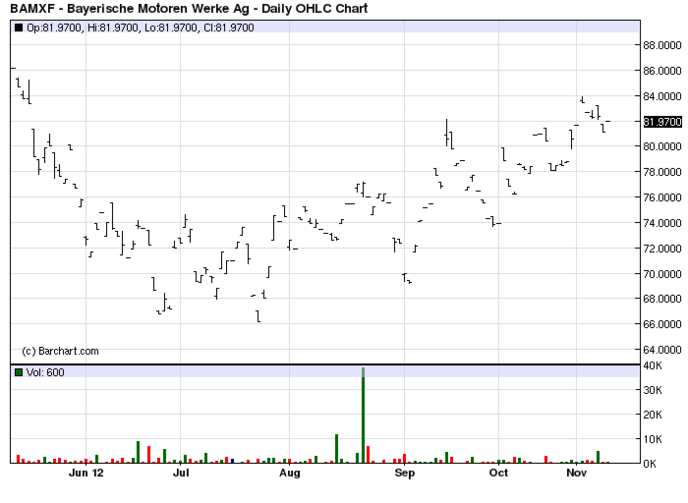Click the 72.0000 price axis label
688x503 pixels.
(662, 248)
